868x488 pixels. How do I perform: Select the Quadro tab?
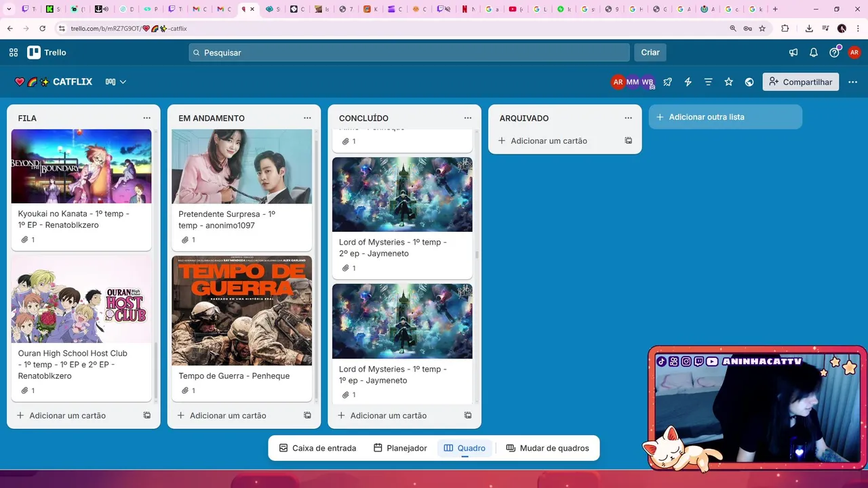pyautogui.click(x=465, y=448)
